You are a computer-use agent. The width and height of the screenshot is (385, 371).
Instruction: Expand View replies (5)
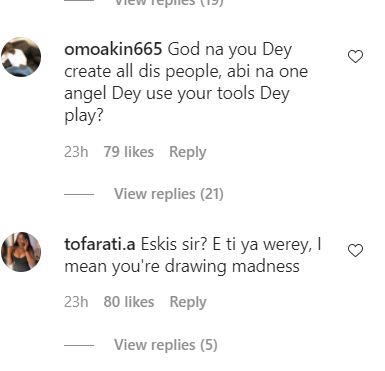click(166, 345)
